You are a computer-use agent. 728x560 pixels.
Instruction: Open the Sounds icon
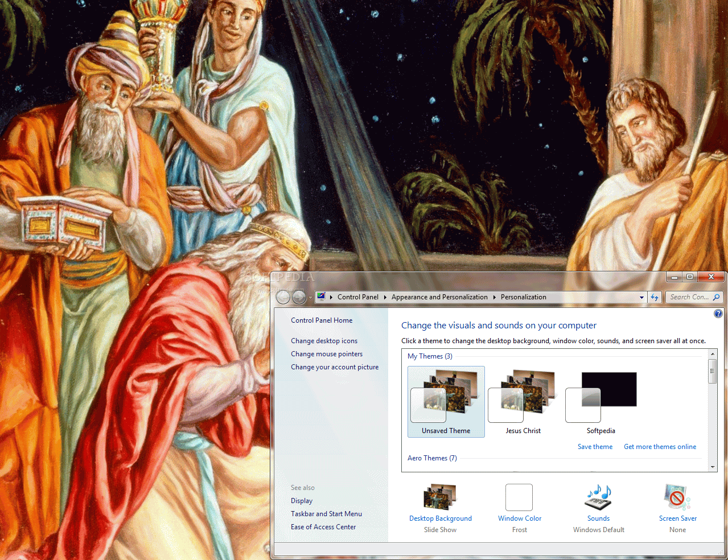point(598,497)
